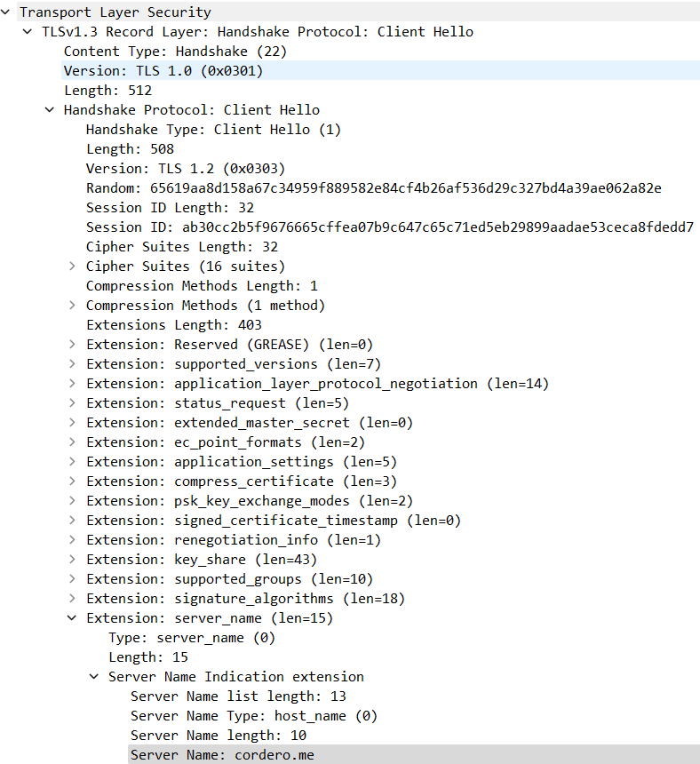Select Extension: server_name (len=15) text
This screenshot has width=700, height=764.
tap(210, 617)
